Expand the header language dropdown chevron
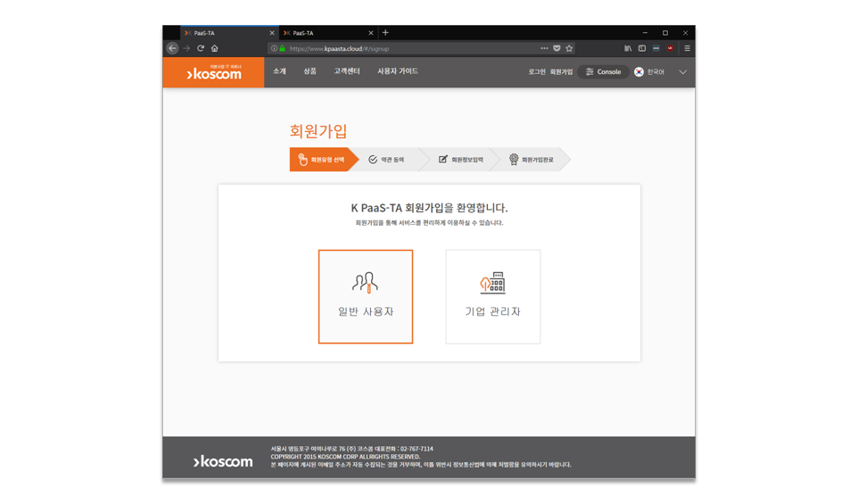 [x=682, y=71]
